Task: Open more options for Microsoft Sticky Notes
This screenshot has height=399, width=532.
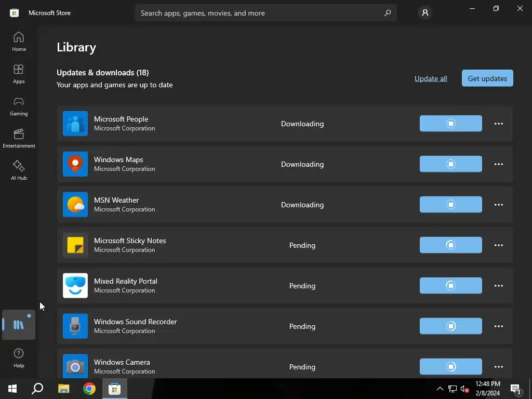Action: click(x=498, y=245)
